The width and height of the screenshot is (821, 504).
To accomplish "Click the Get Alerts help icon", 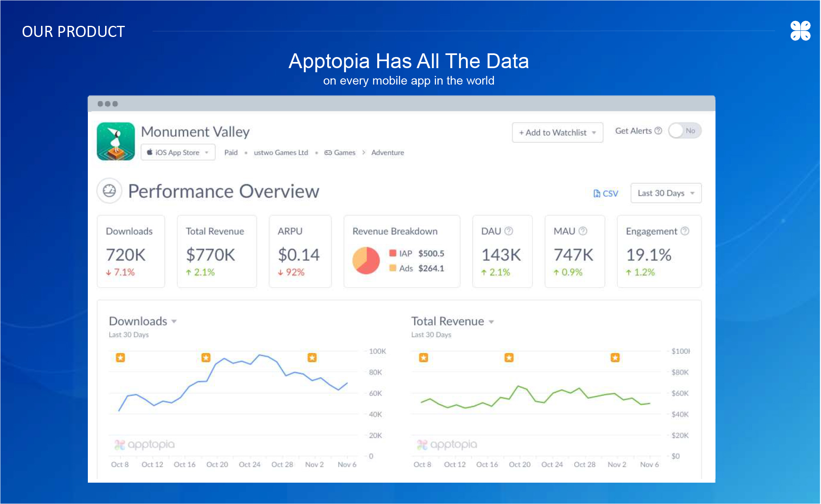I will coord(658,131).
